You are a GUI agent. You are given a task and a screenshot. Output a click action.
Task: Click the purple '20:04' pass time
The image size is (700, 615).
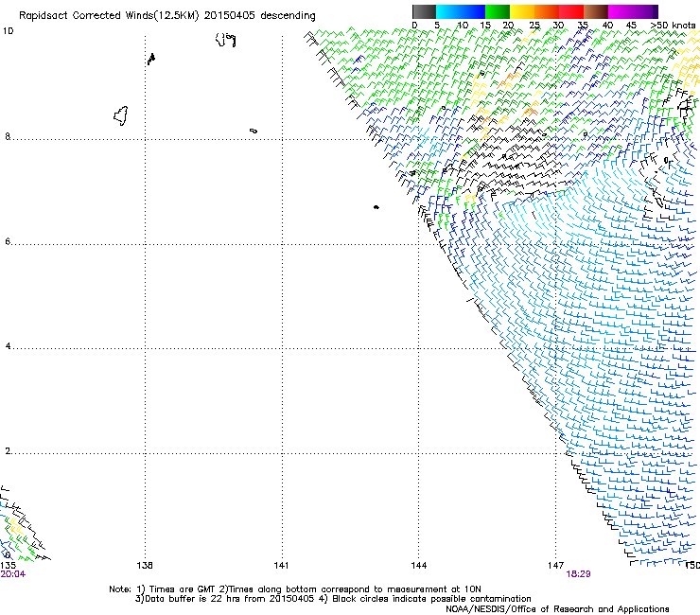(x=13, y=574)
